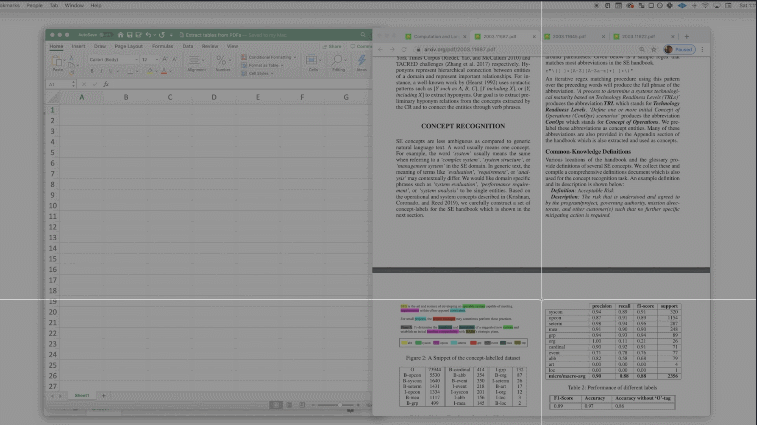Image resolution: width=757 pixels, height=425 pixels.
Task: Switch to Page Layout view in status bar
Action: point(289,405)
